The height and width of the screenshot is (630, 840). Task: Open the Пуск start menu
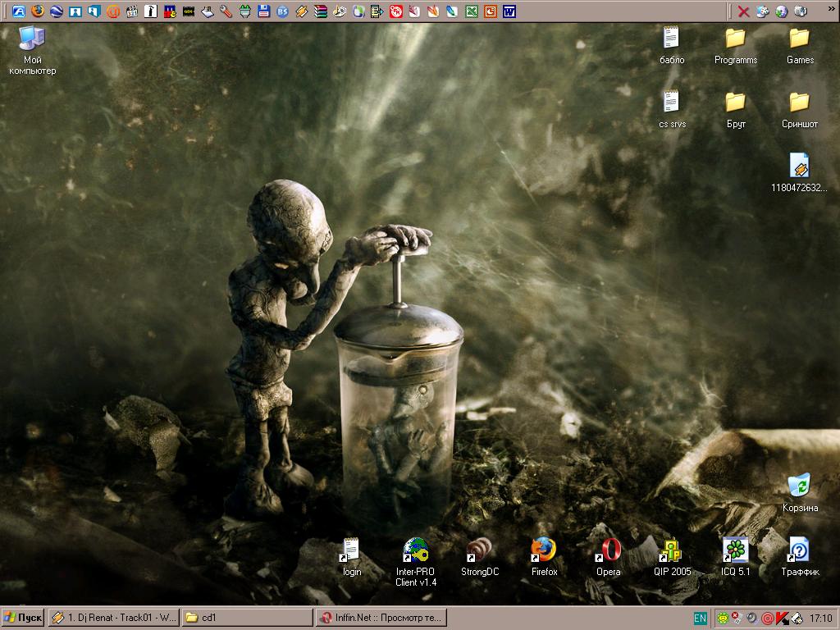tap(23, 618)
